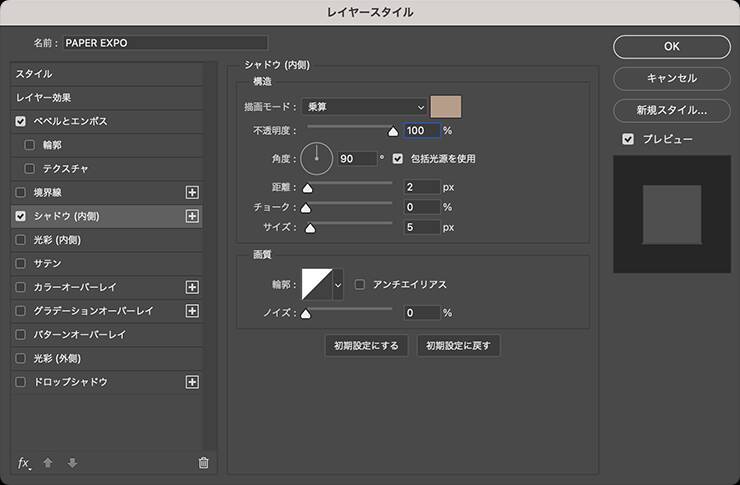Add another 境界線 effect with plus icon
The image size is (740, 485).
(x=193, y=192)
